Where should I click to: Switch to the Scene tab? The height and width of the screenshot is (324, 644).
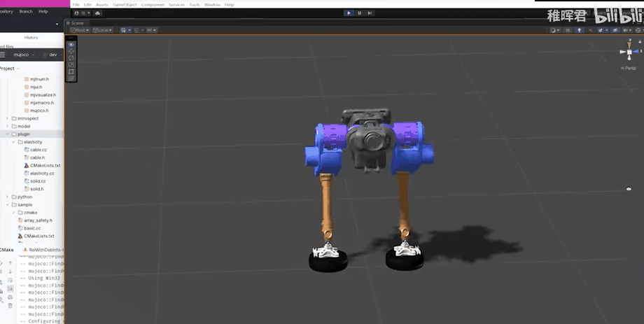(x=76, y=23)
